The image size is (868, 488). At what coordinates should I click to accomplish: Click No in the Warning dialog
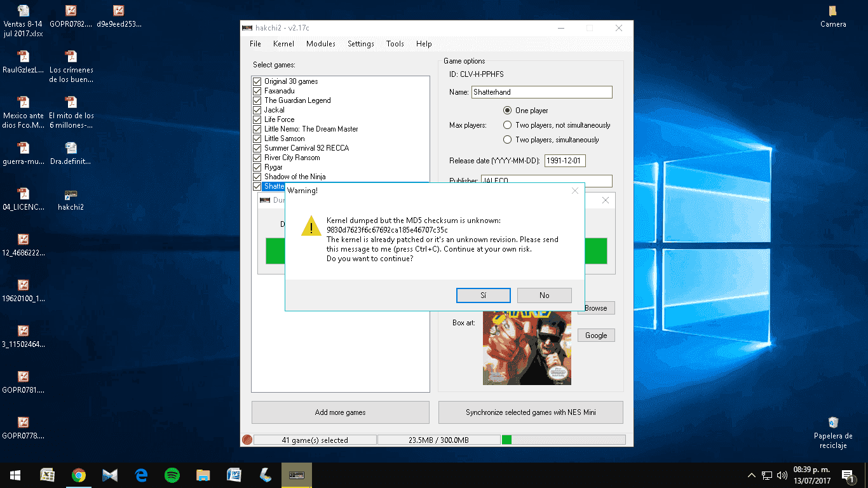point(545,295)
